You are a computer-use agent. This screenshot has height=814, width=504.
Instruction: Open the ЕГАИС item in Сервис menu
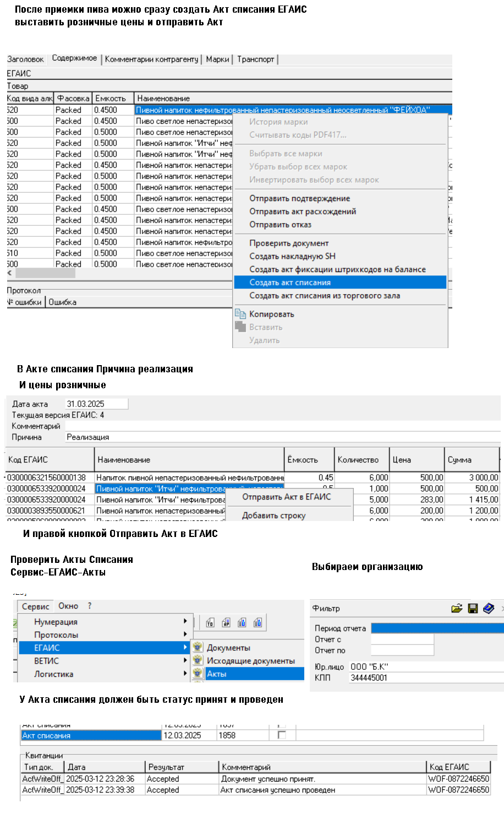click(x=105, y=648)
